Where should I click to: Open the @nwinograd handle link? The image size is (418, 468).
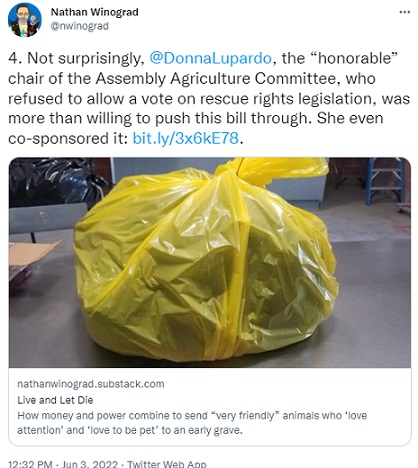(x=79, y=26)
